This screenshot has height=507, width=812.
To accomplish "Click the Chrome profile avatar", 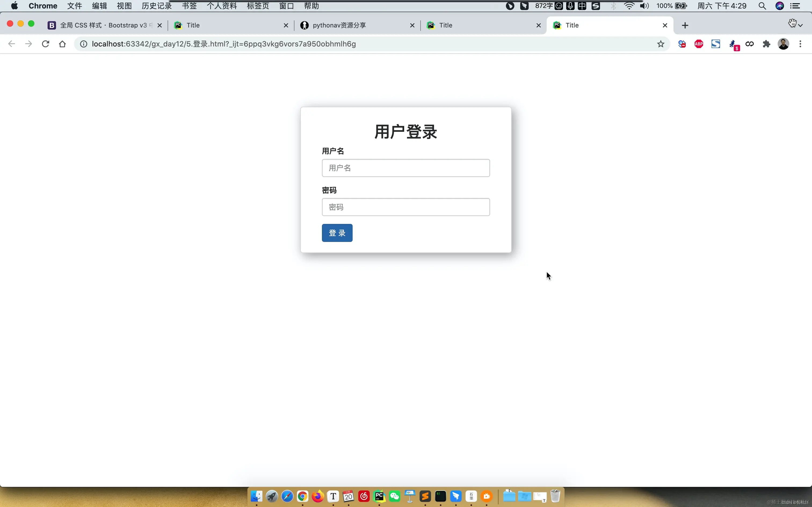I will 783,43.
